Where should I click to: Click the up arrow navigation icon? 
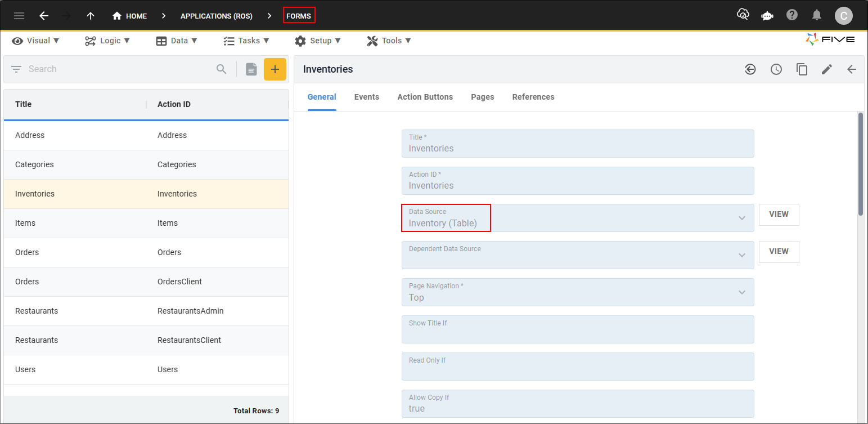91,16
